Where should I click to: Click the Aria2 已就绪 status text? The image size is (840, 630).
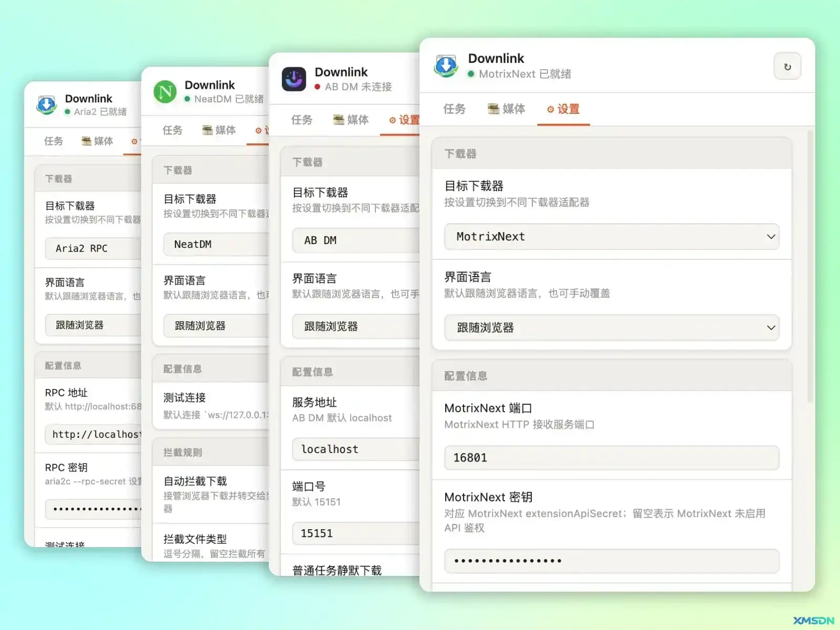100,111
